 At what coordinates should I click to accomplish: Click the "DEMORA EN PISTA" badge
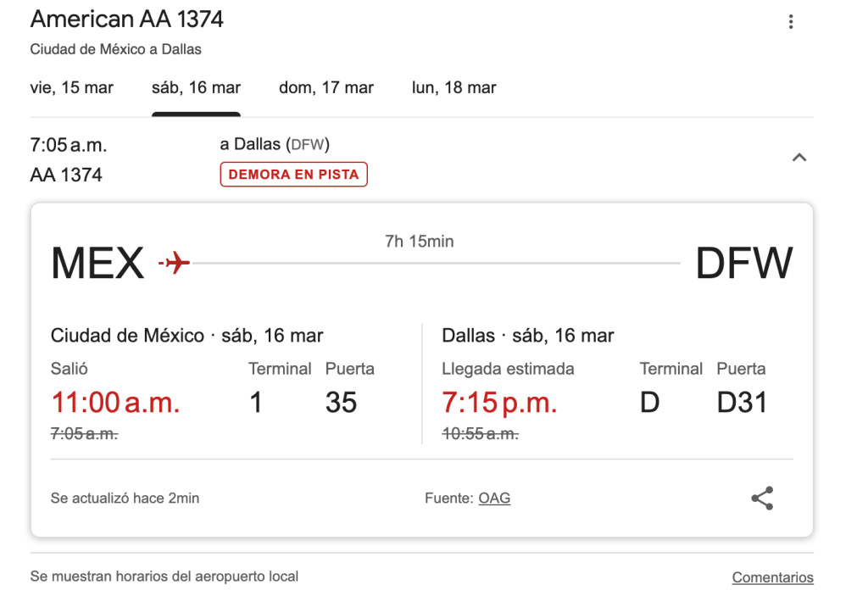click(293, 174)
